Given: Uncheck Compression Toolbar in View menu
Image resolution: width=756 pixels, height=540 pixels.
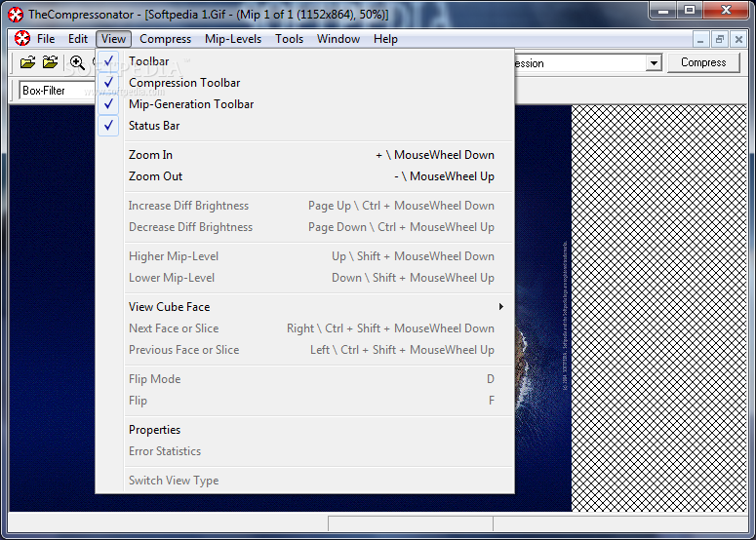Looking at the screenshot, I should coord(305,83).
